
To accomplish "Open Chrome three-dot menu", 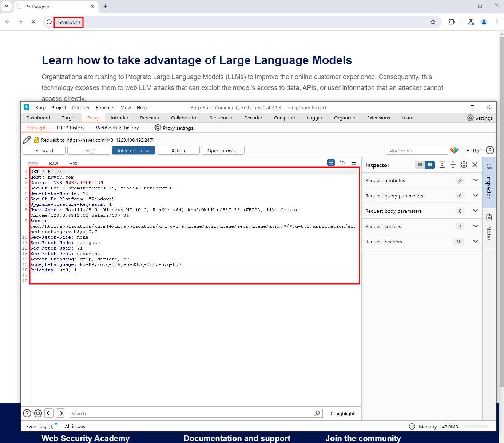I will click(x=497, y=22).
